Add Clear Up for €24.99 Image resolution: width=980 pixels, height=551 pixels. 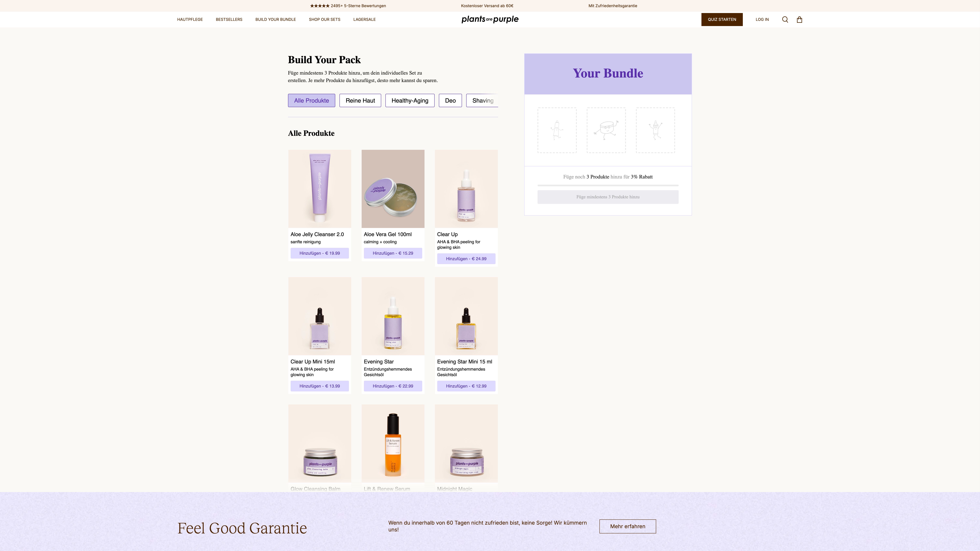point(466,259)
